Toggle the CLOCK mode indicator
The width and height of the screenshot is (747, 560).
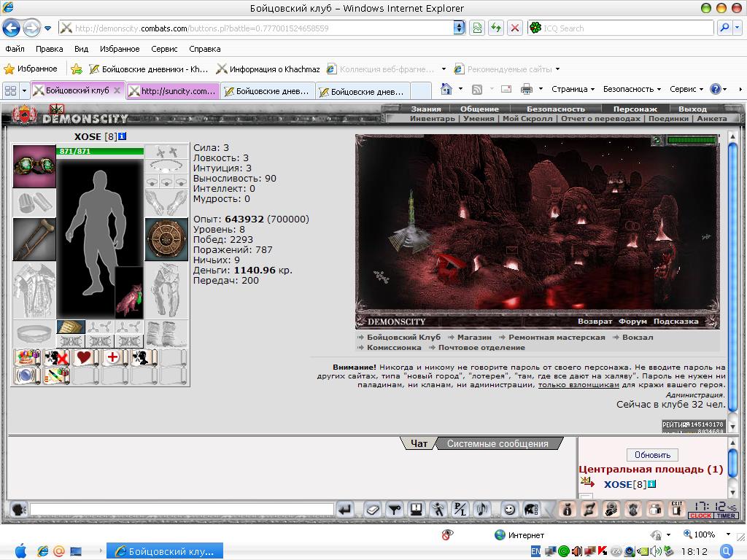click(x=700, y=516)
